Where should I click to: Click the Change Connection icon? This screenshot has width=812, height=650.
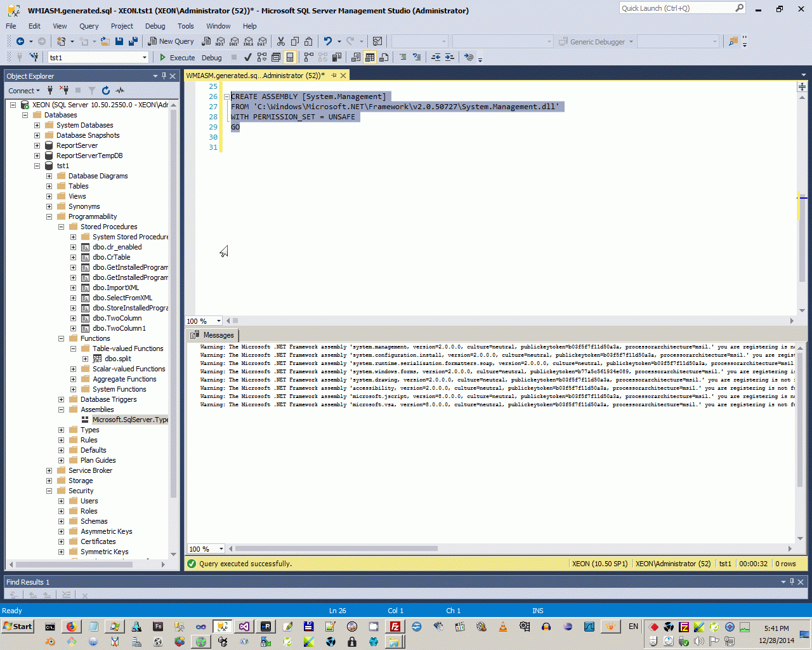tap(34, 57)
